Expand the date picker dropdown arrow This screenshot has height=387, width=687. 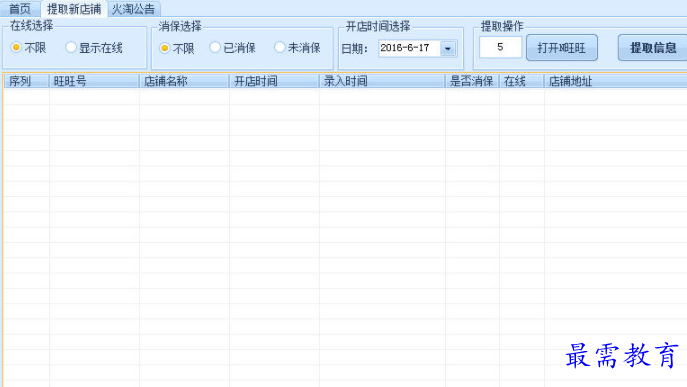tap(448, 48)
